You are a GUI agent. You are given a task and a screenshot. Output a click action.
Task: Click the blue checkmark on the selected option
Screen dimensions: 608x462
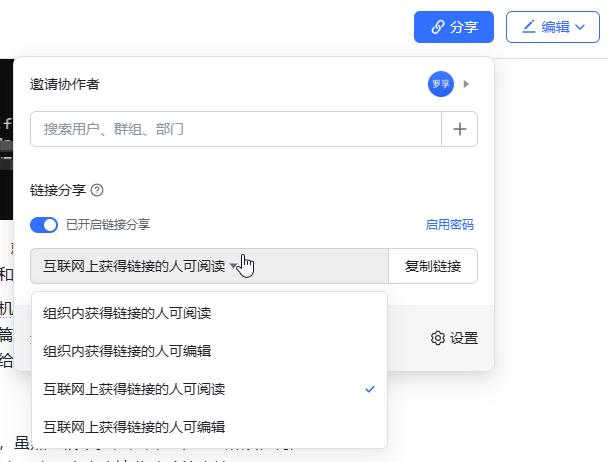tap(370, 389)
